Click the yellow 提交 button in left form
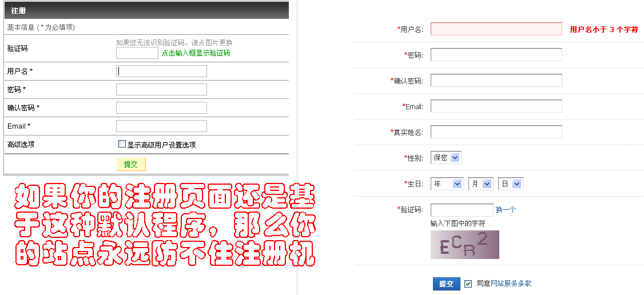Image resolution: width=644 pixels, height=295 pixels. pyautogui.click(x=130, y=164)
